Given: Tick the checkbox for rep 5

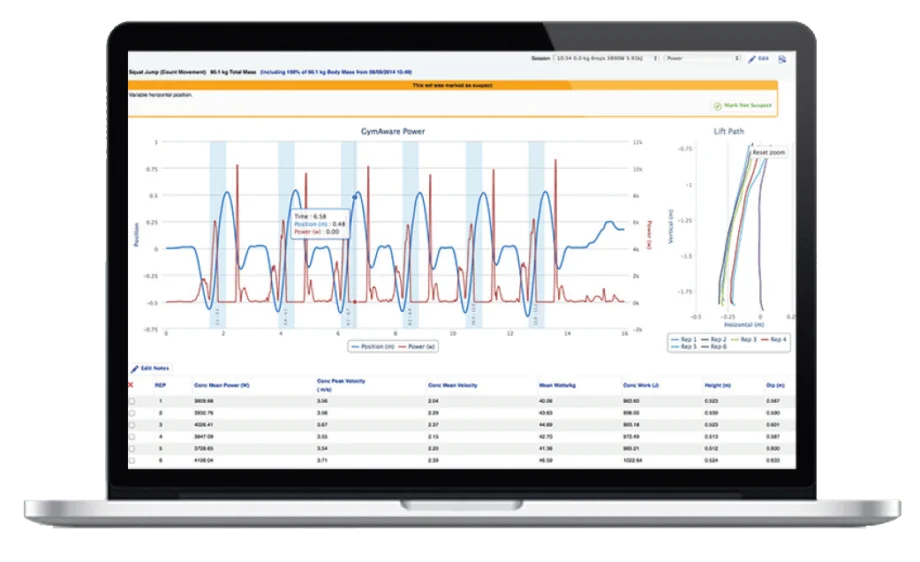Looking at the screenshot, I should [x=132, y=449].
